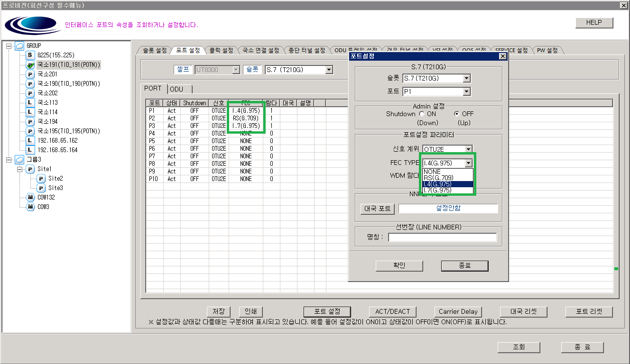This screenshot has height=364, width=630.
Task: Click the P icon beside Site2
Action: pos(41,178)
